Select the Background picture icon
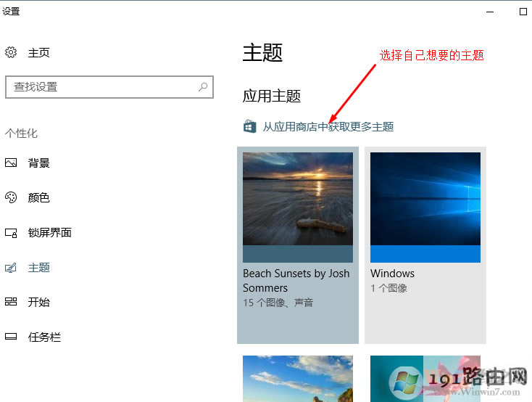 click(x=11, y=163)
